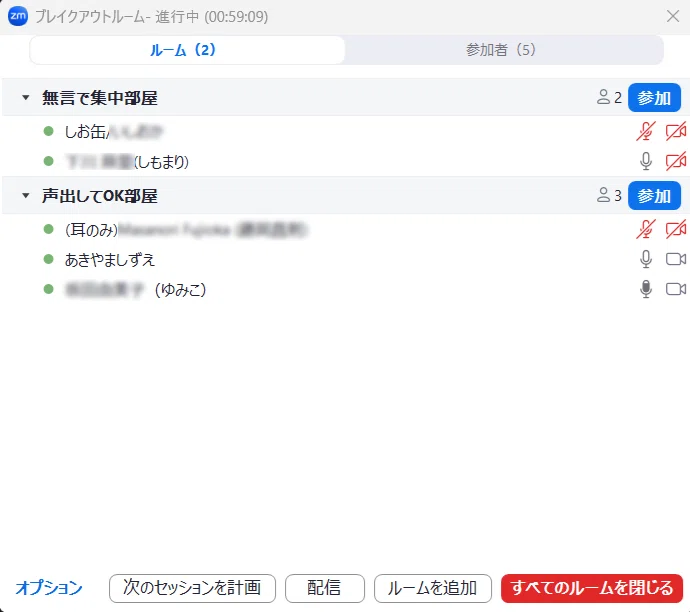This screenshot has height=612, width=690.
Task: Collapse the 無言で集中部屋 room
Action: (26, 98)
